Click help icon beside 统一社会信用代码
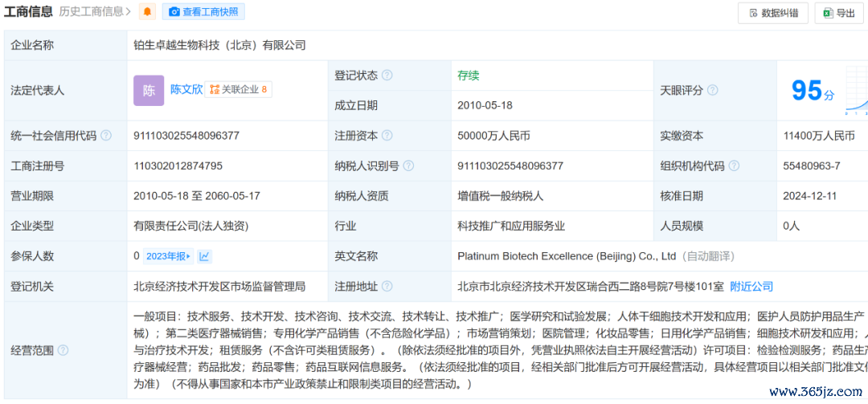Viewport: 868px width, 404px height. pos(106,136)
